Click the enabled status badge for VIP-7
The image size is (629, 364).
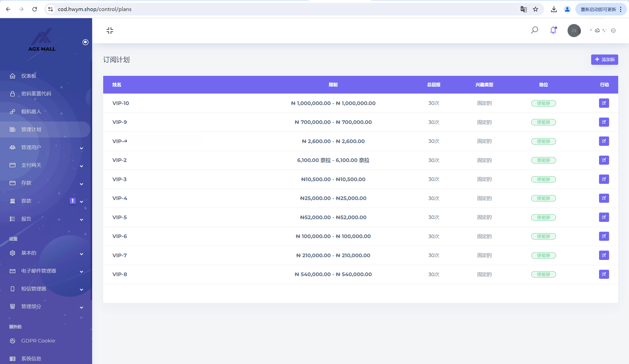543,255
